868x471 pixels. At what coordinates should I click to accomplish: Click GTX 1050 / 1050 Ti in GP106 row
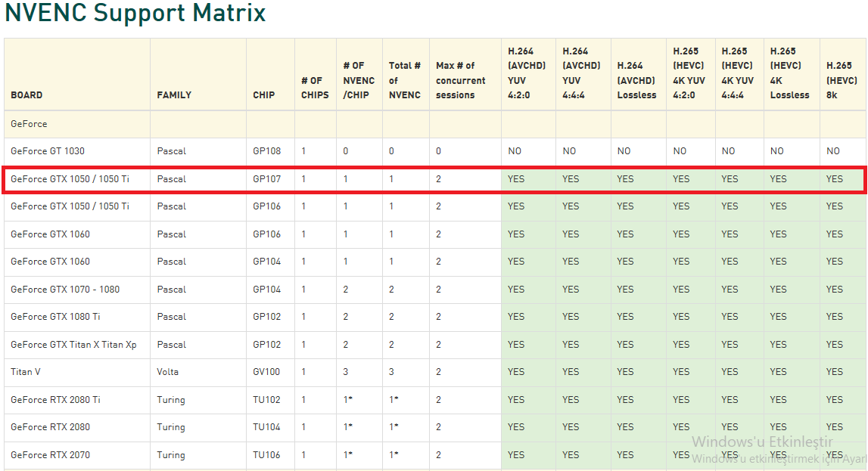coord(70,206)
